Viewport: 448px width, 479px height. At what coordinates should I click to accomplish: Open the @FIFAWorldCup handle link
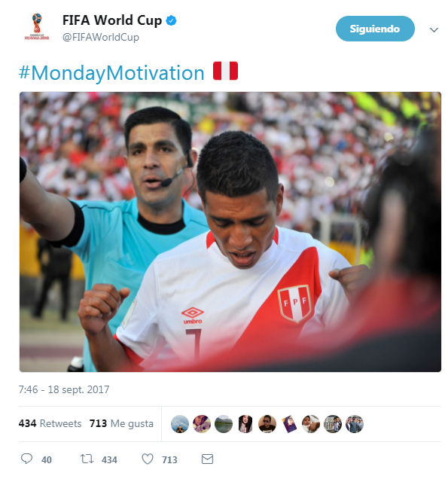(x=101, y=37)
